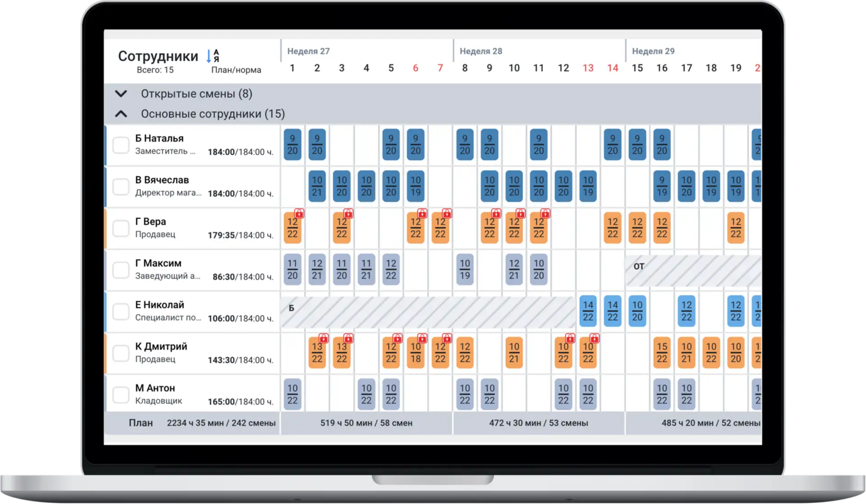Image resolution: width=866 pixels, height=504 pixels.
Task: Select Е Николай's 14–22 shift on day 13
Action: (588, 311)
